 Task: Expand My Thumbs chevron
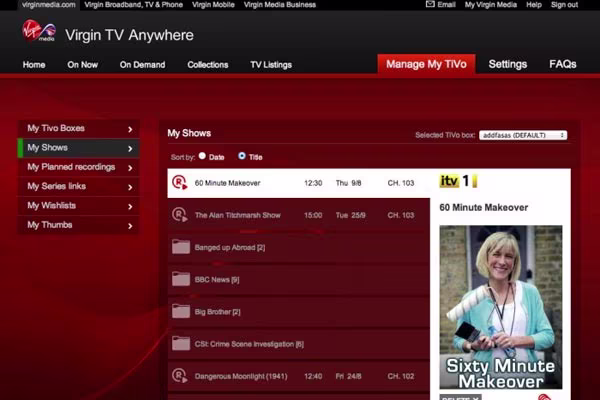pyautogui.click(x=130, y=226)
